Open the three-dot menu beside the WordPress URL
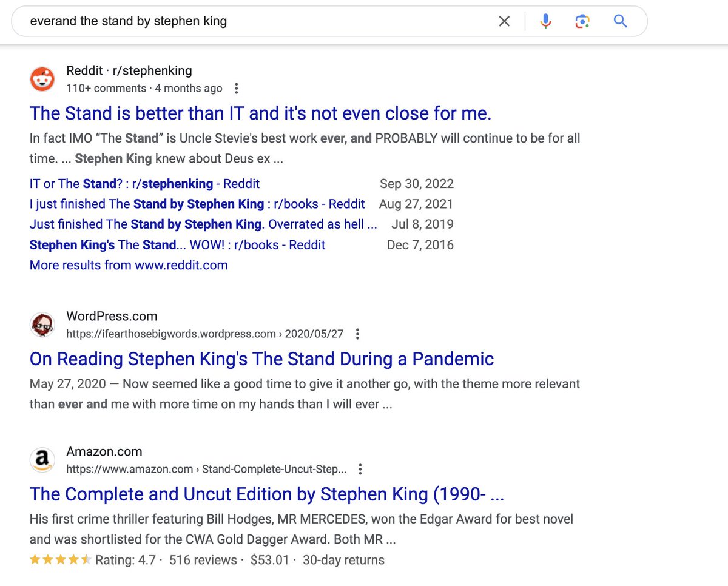Image resolution: width=728 pixels, height=586 pixels. coord(357,334)
